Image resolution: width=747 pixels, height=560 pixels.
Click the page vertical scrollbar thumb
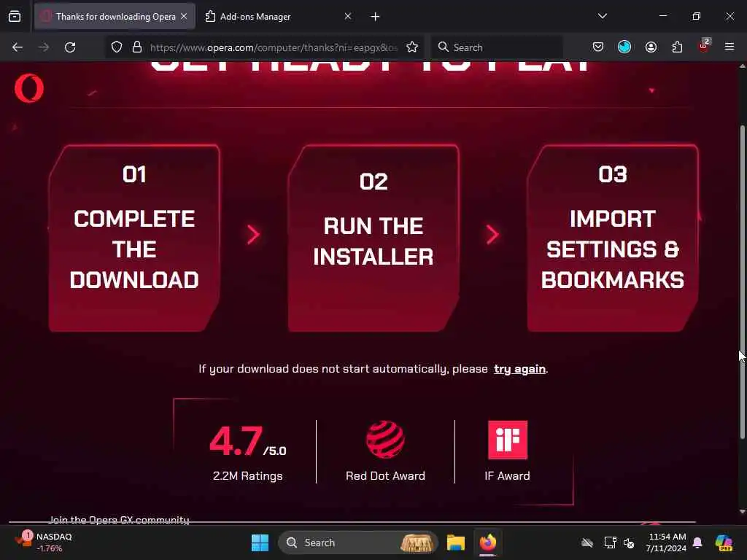point(742,282)
